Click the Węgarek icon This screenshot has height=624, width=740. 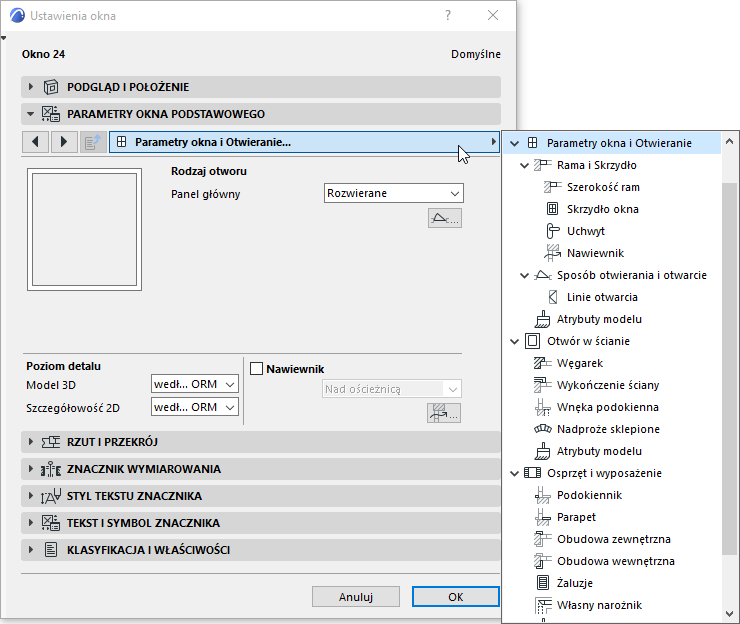tap(542, 363)
